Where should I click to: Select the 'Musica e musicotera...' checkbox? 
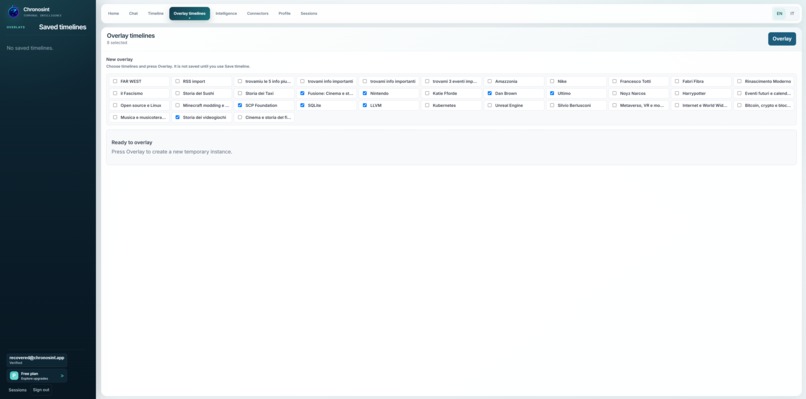click(115, 117)
